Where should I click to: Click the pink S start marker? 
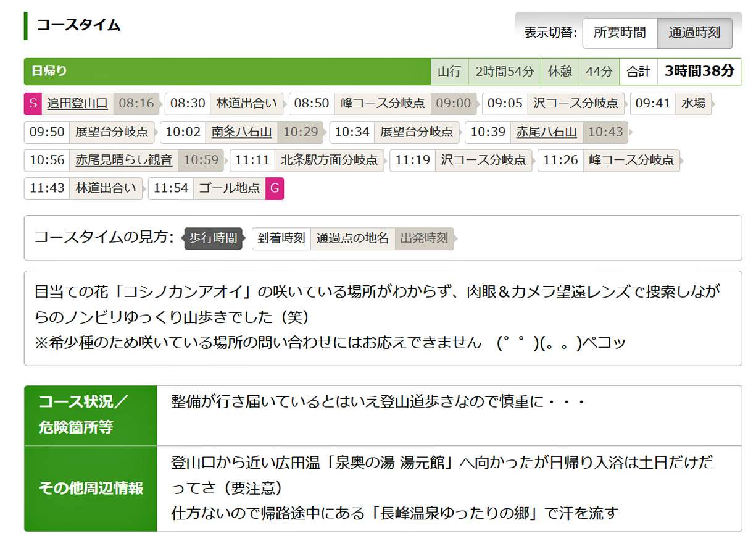(33, 103)
